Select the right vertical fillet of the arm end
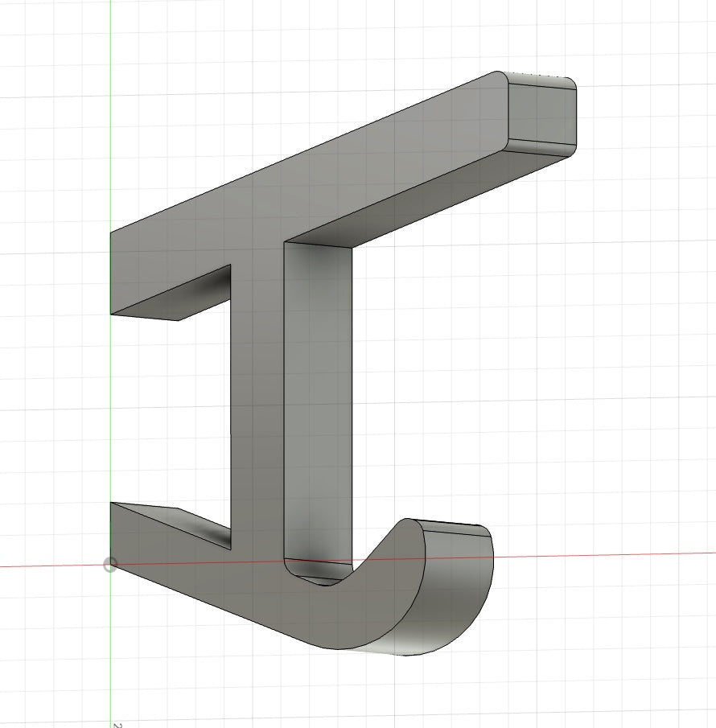The width and height of the screenshot is (716, 728). click(x=572, y=116)
